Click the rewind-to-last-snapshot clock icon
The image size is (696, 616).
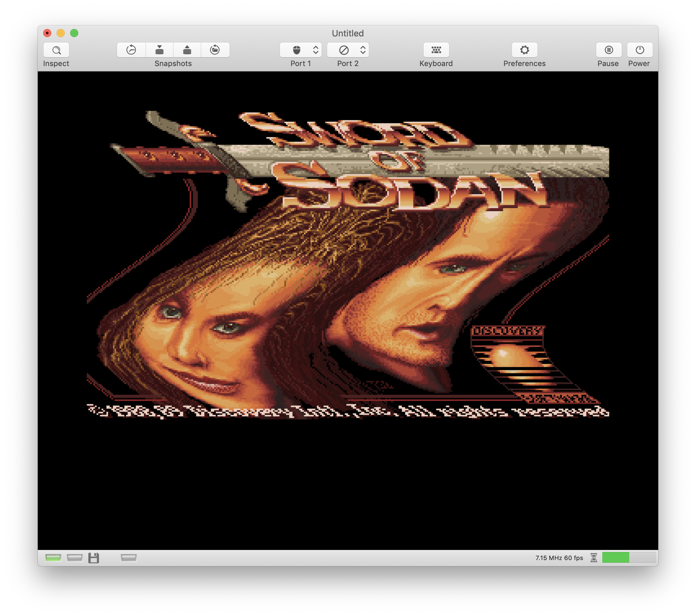131,50
